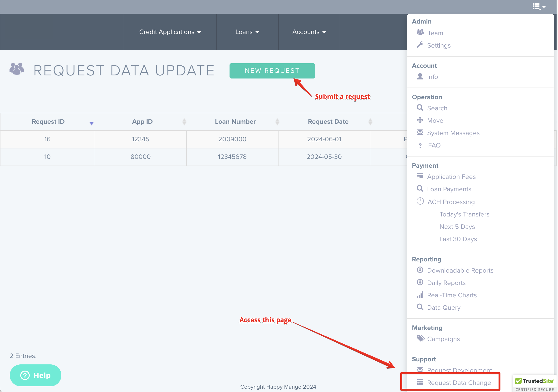This screenshot has height=392, width=558.
Task: Click the ACH Processing clock icon
Action: click(x=420, y=201)
